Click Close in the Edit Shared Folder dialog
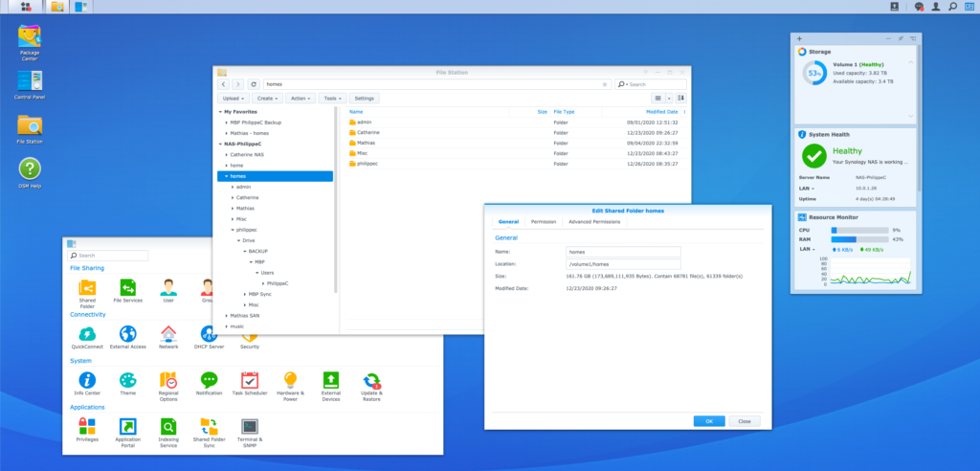The height and width of the screenshot is (471, 980). [x=745, y=421]
